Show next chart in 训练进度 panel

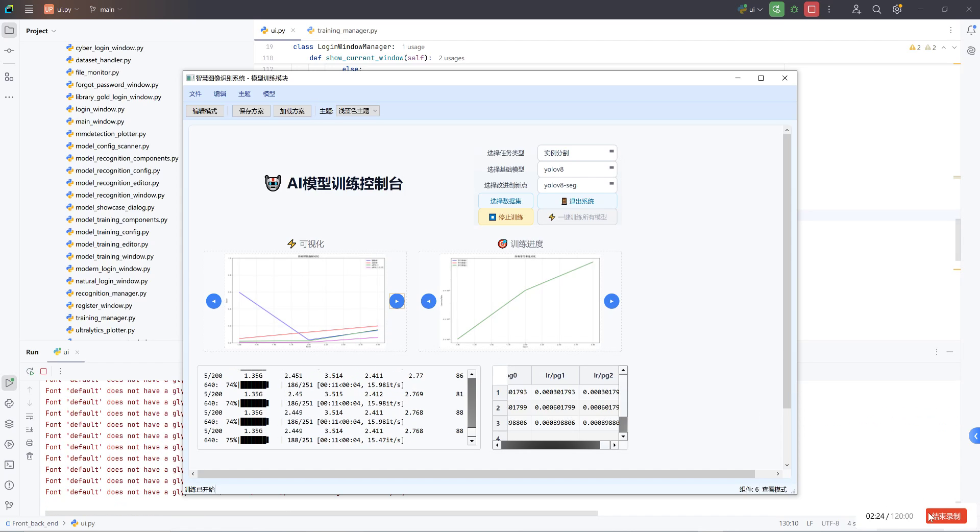coord(611,301)
